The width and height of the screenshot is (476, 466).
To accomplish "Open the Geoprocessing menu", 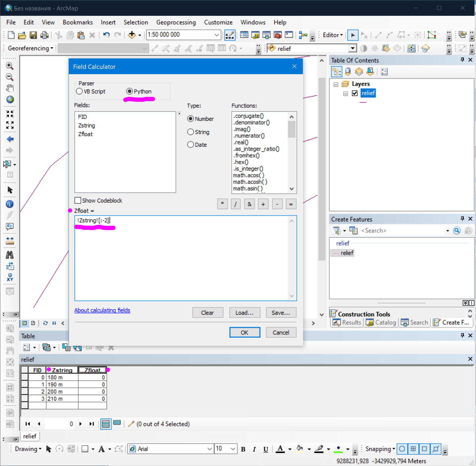I will (x=176, y=22).
